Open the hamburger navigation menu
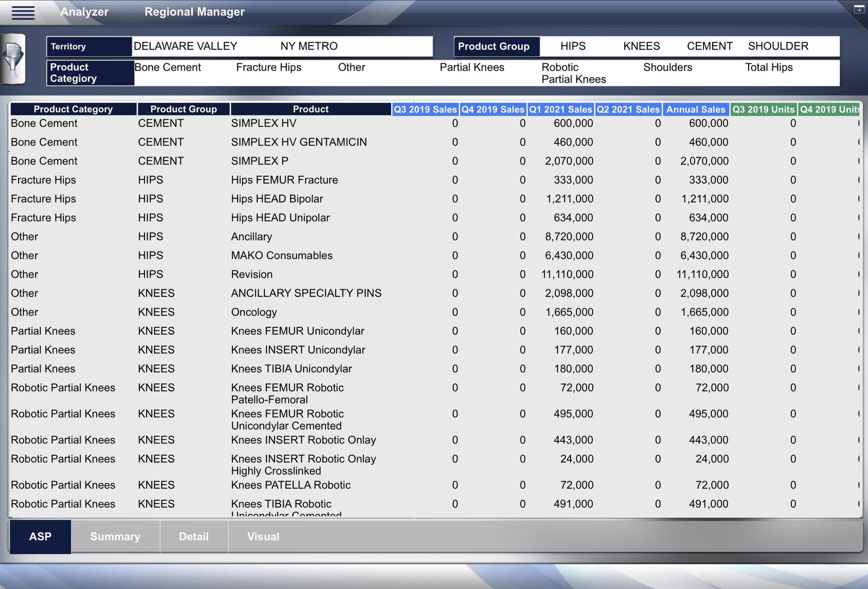The width and height of the screenshot is (868, 589). point(23,12)
